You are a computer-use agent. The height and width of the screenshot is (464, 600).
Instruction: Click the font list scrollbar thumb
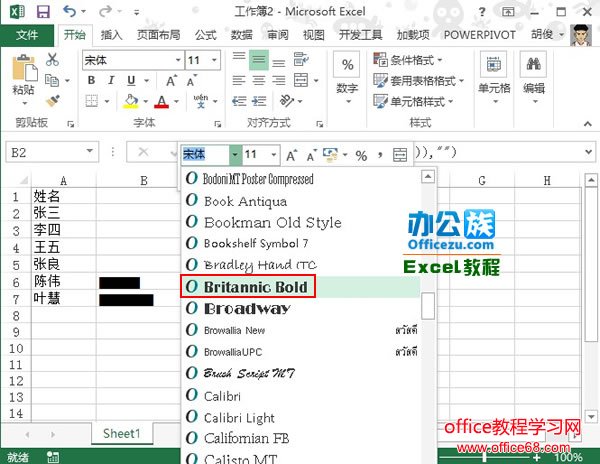(428, 306)
